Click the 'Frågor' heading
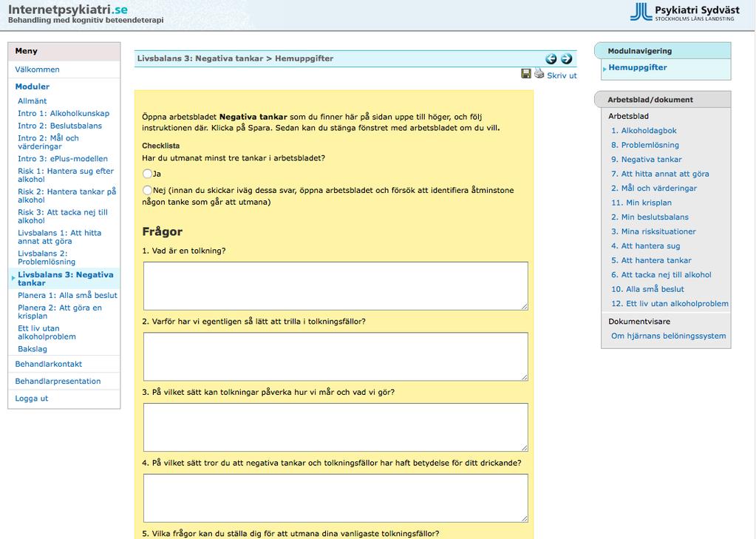The width and height of the screenshot is (756, 539). (162, 232)
